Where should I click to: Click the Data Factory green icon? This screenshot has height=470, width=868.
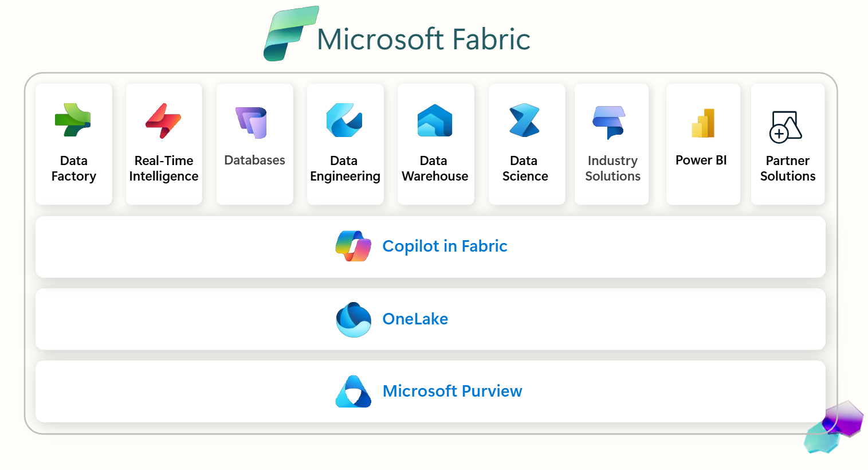pos(73,120)
